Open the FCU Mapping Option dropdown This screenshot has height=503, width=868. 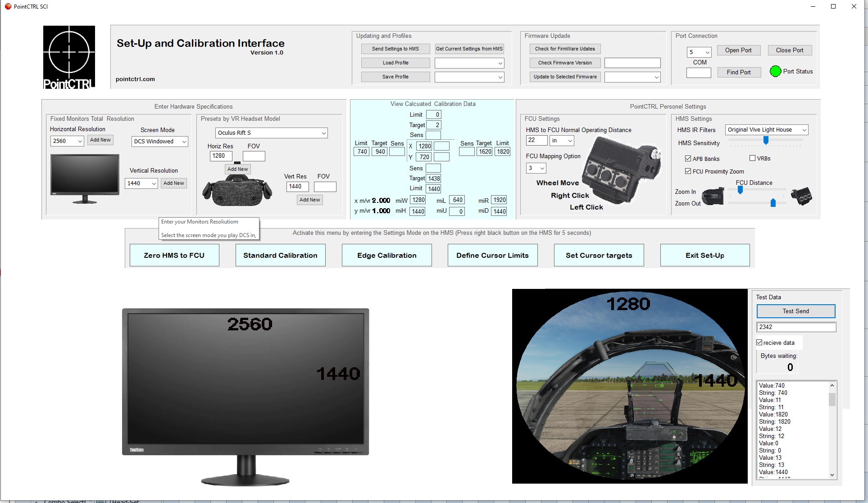click(x=536, y=168)
